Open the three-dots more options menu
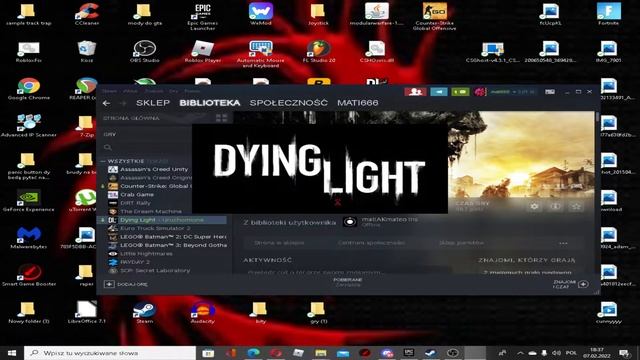640x360 pixels. 563,243
